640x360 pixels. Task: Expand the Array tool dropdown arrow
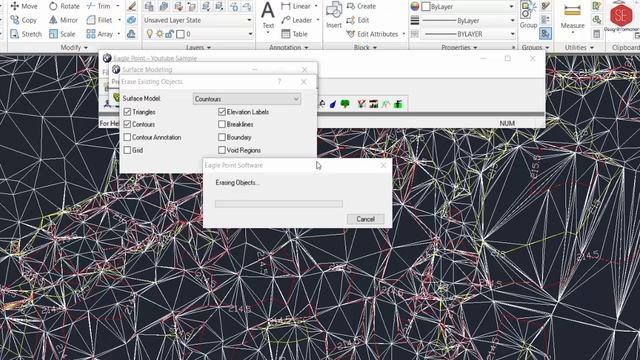pos(119,34)
